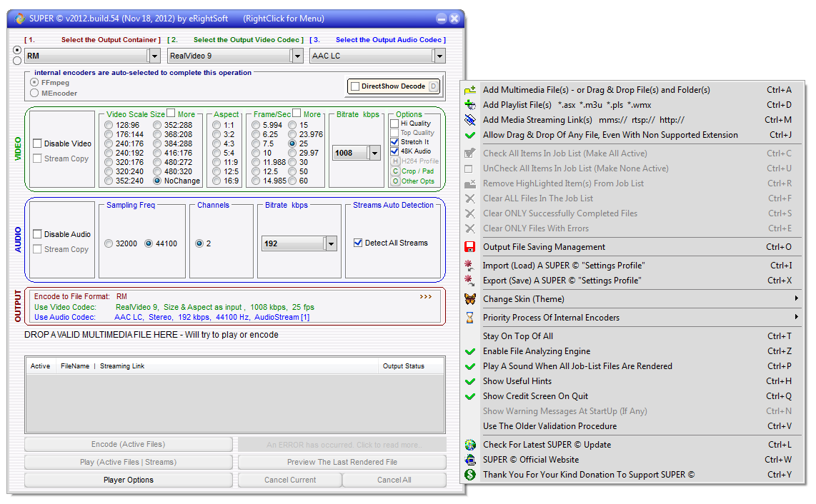
Task: Click the green check beside Allow Drag & Drop
Action: pos(470,135)
